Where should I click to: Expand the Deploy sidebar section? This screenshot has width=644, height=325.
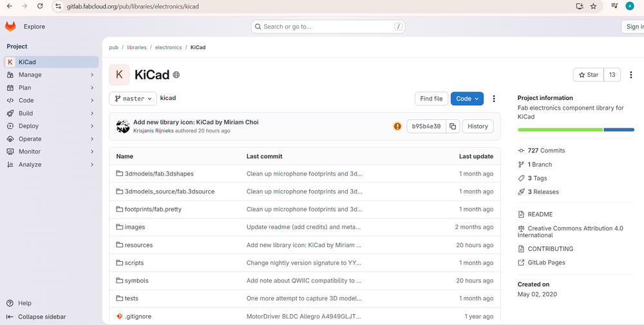pos(50,126)
